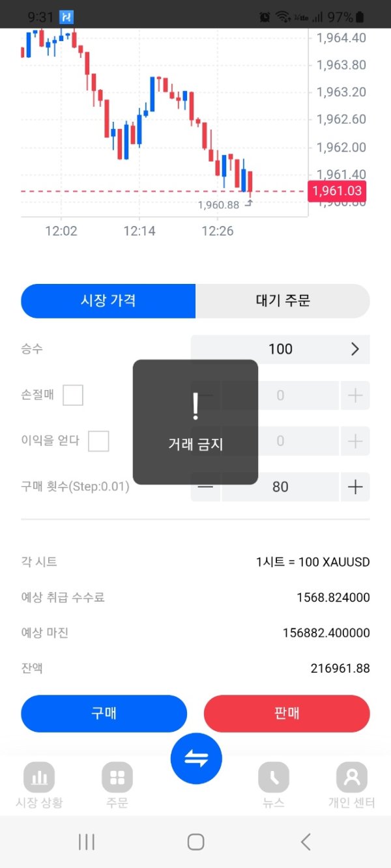Tap the Android back navigation icon
Image resolution: width=391 pixels, height=868 pixels.
[x=306, y=842]
